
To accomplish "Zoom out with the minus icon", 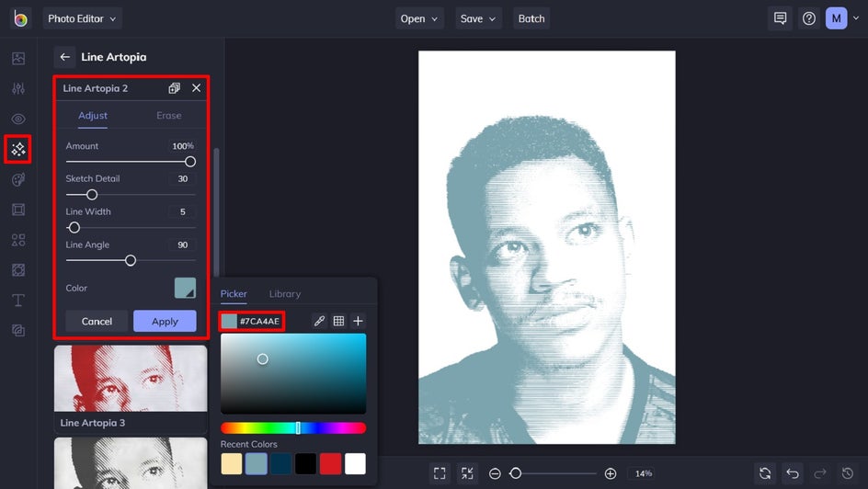I will (x=495, y=473).
